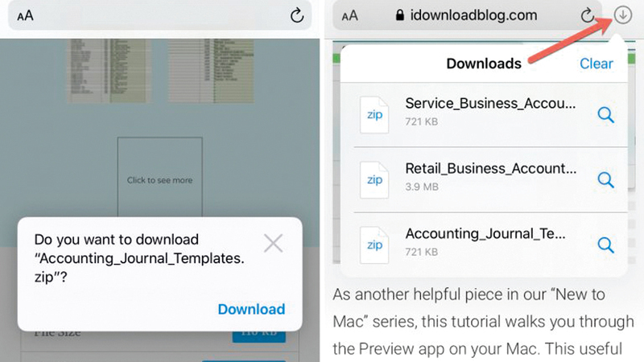Image resolution: width=644 pixels, height=362 pixels.
Task: Reload the page in the left Safari window
Action: coord(296,15)
